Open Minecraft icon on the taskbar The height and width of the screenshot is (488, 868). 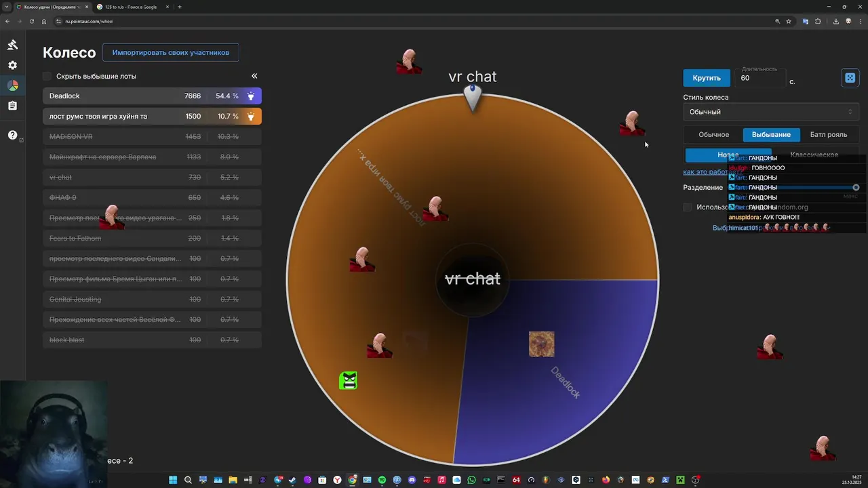[x=680, y=480]
